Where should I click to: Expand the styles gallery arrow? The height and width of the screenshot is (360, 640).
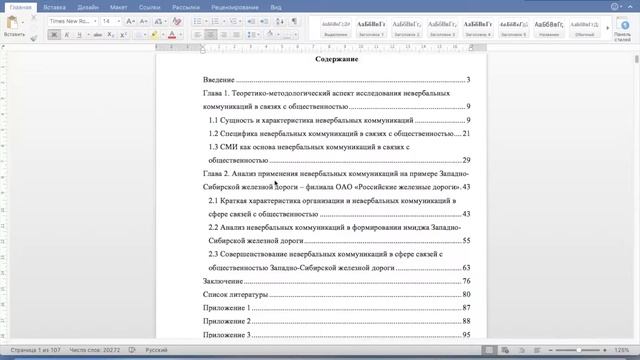pos(608,28)
